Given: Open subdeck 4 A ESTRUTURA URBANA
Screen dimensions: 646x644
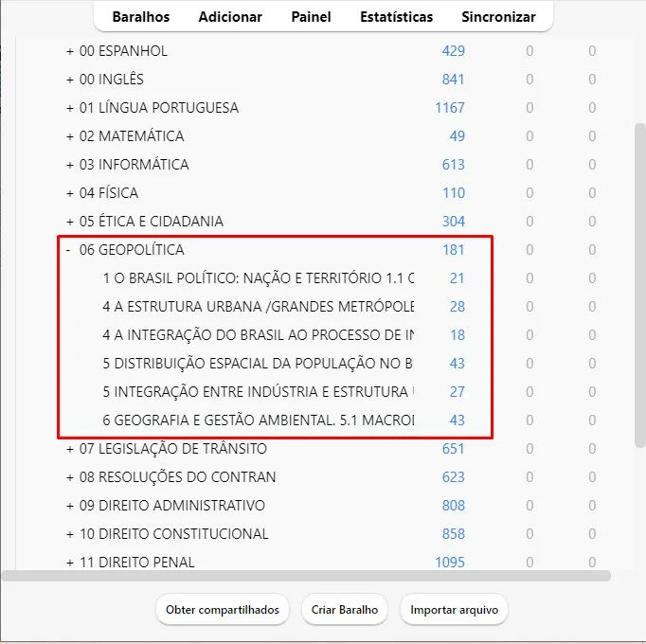Looking at the screenshot, I should click(259, 307).
